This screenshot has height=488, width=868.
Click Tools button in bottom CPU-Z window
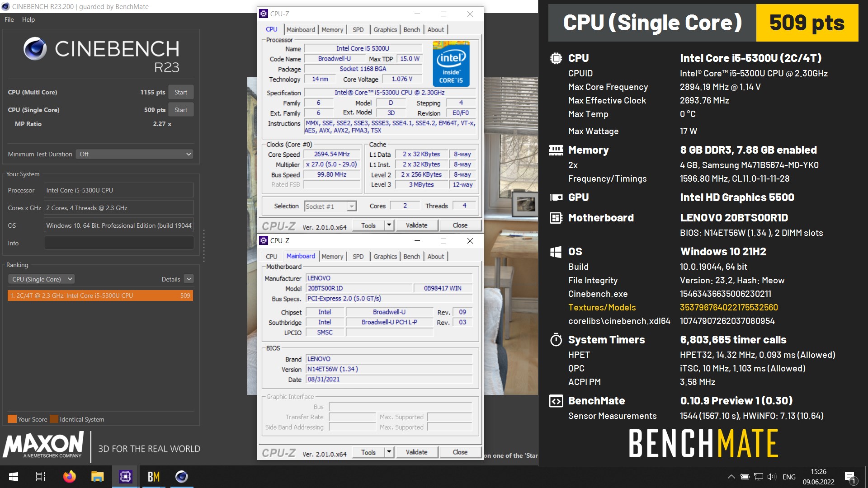[x=368, y=452]
